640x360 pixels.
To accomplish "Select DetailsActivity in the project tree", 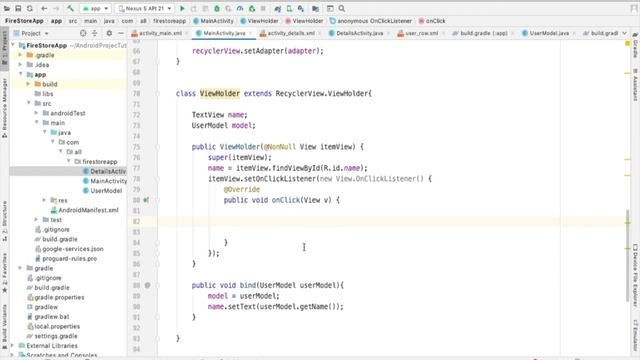I will click(104, 171).
